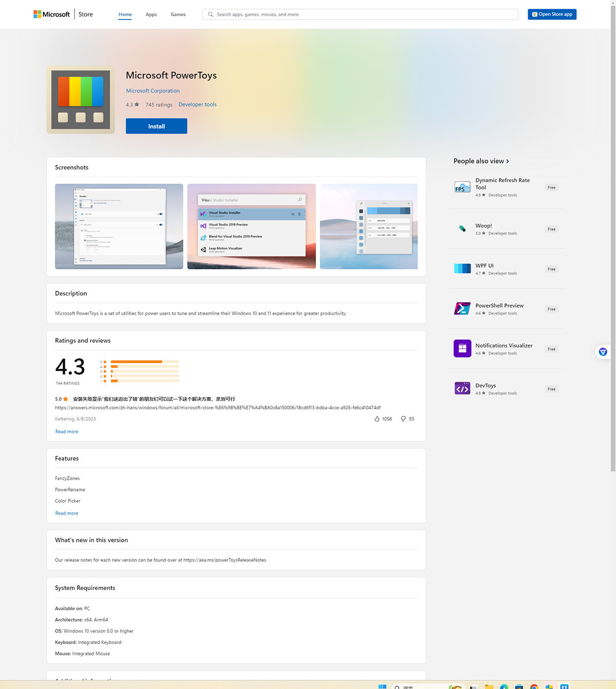The image size is (616, 689).
Task: Go to the Games tab
Action: point(178,14)
